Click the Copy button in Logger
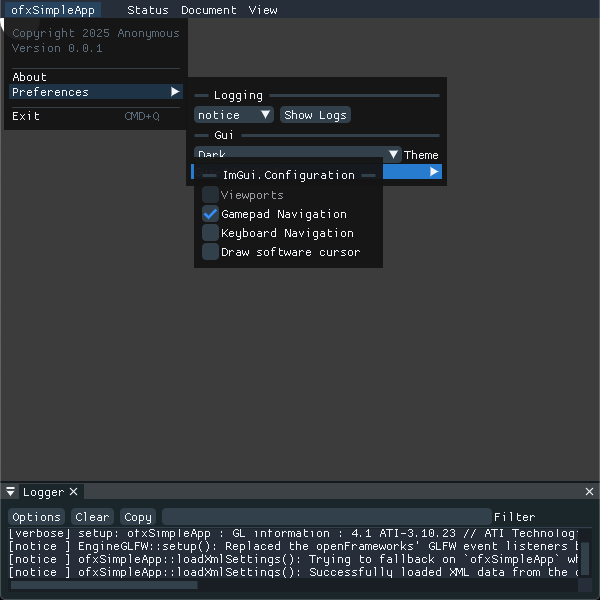Viewport: 600px width, 600px height. click(138, 517)
